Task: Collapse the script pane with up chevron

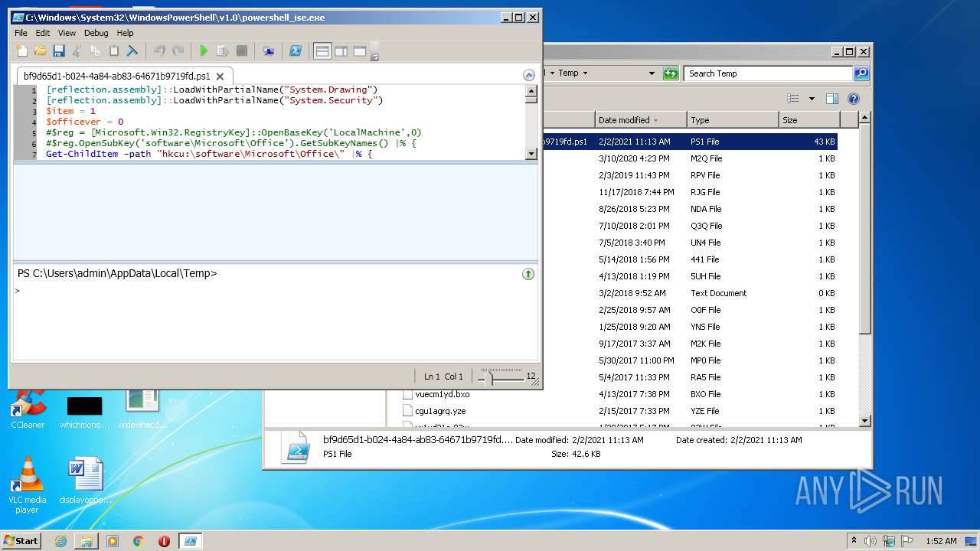Action: point(528,75)
